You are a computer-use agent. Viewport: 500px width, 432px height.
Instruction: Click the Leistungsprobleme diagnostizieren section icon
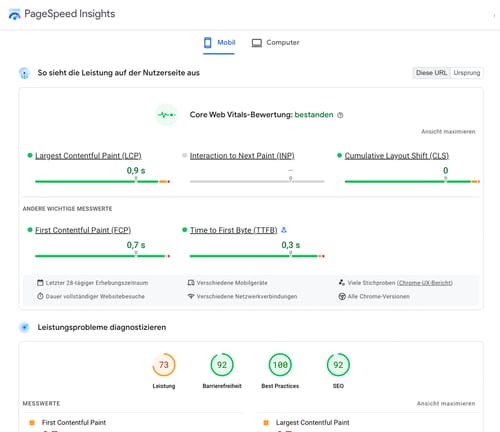click(x=24, y=327)
